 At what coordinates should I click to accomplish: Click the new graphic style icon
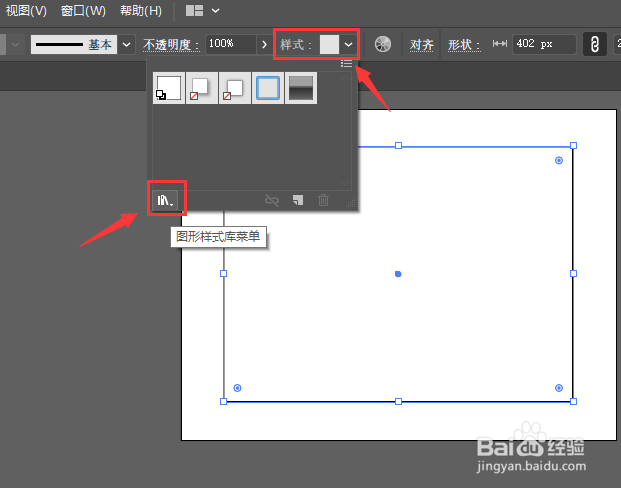click(298, 200)
